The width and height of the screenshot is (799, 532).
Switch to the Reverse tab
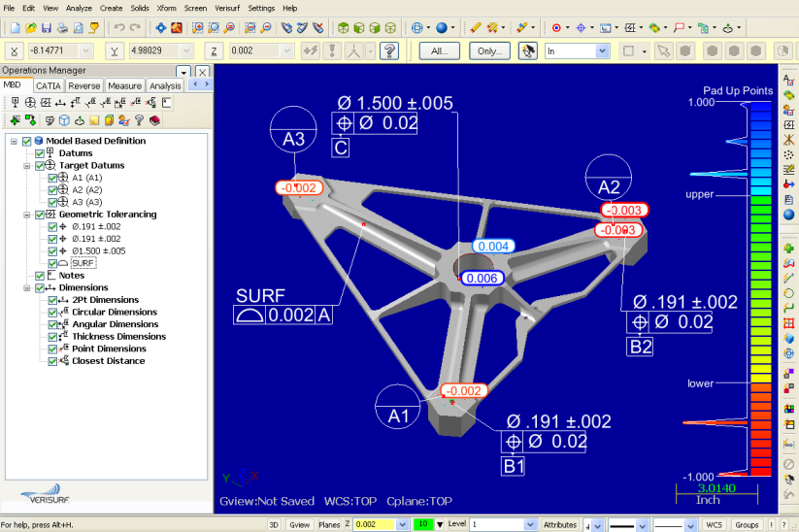(84, 85)
